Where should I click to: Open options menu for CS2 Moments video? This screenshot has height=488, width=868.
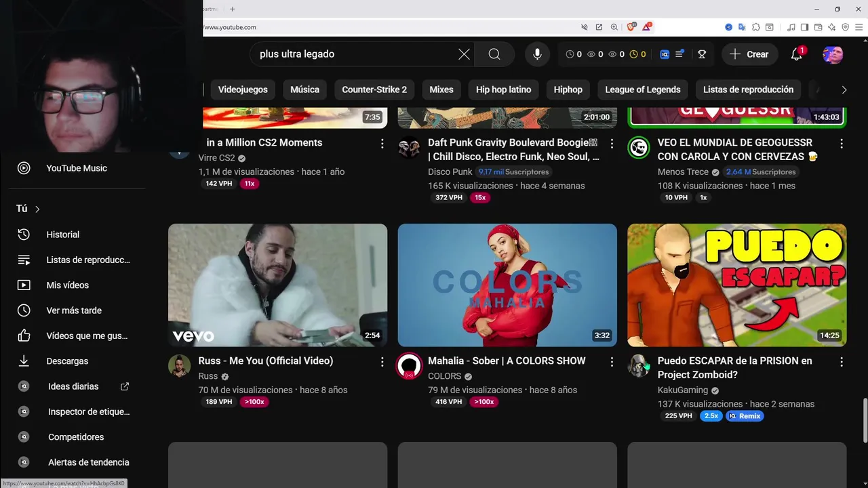[x=382, y=144]
